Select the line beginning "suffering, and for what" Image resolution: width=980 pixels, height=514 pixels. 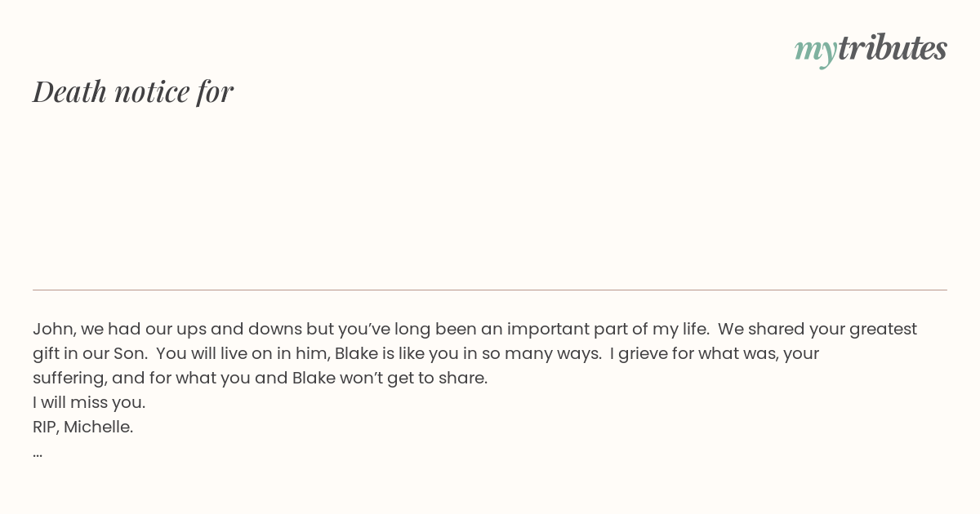260,378
